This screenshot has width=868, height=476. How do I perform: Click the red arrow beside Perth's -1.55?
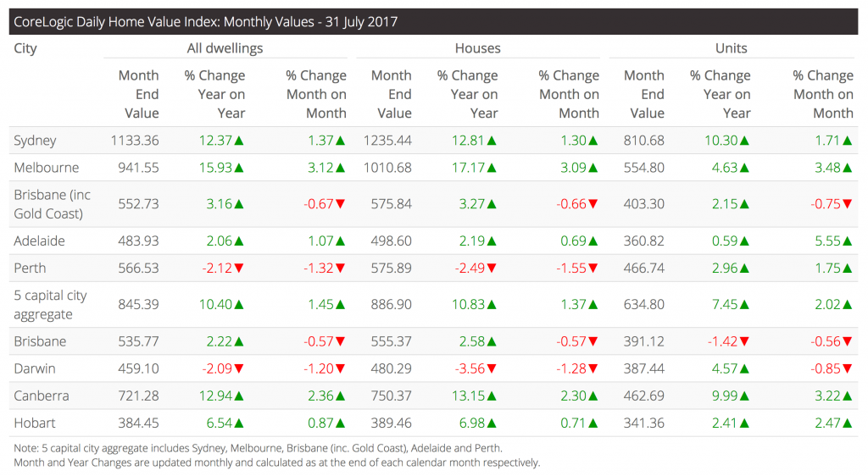tap(593, 268)
